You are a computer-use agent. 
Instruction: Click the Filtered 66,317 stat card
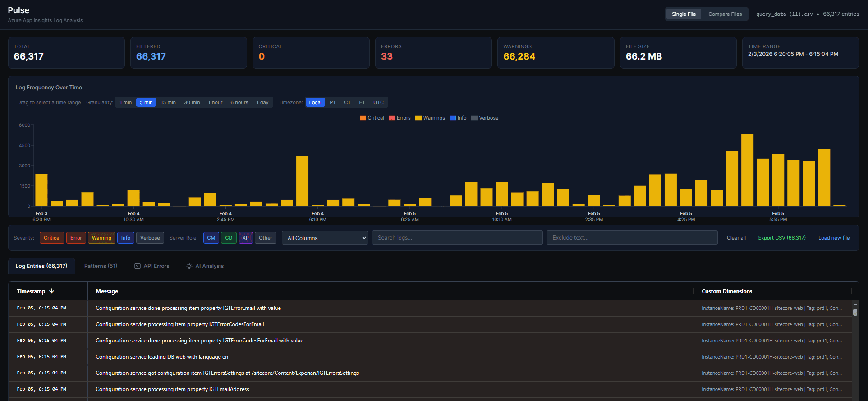pos(188,53)
